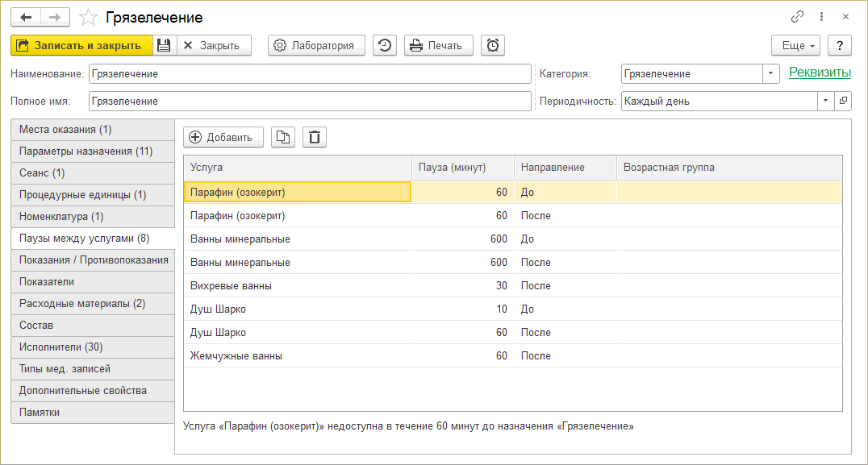
Task: Open help with question mark button
Action: point(840,45)
